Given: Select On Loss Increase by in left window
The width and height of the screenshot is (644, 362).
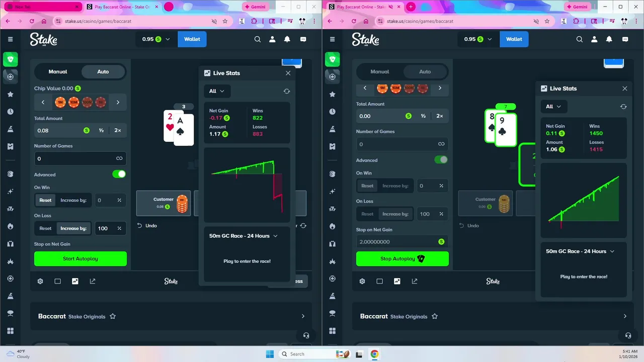Looking at the screenshot, I should tap(73, 228).
